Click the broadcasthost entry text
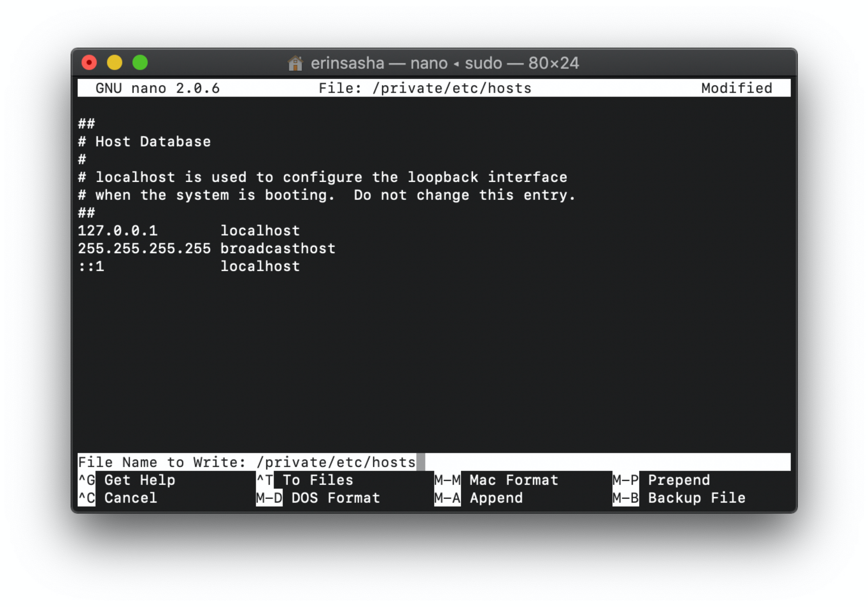The width and height of the screenshot is (868, 607). pos(278,249)
